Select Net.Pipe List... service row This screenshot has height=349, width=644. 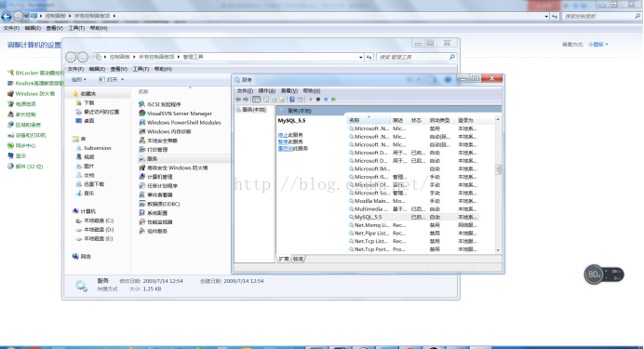[413, 233]
